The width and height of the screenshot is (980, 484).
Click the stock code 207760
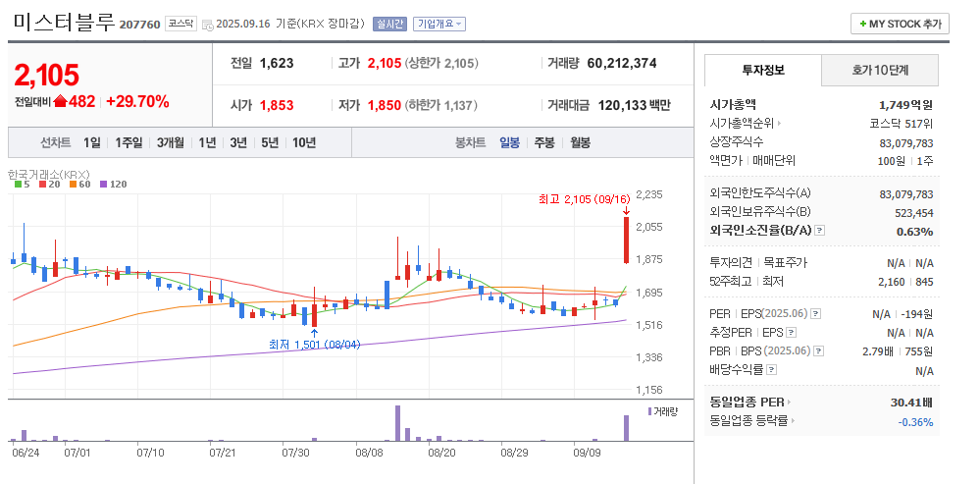[140, 25]
